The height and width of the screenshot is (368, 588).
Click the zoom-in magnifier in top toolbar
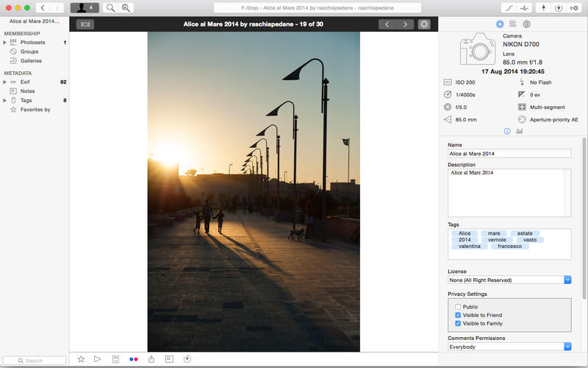tap(126, 7)
